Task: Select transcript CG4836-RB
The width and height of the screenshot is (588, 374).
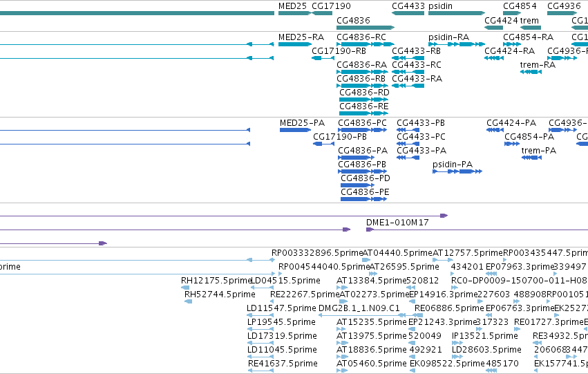Action: tap(362, 86)
